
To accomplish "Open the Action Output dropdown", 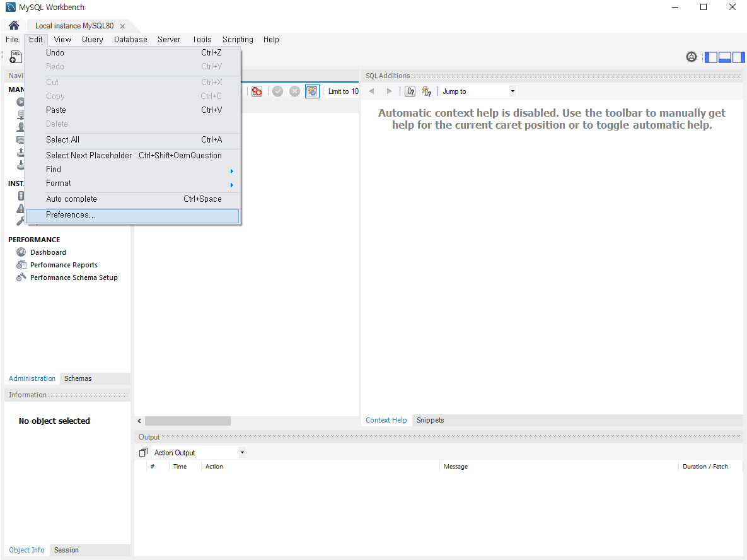I will 199,453.
